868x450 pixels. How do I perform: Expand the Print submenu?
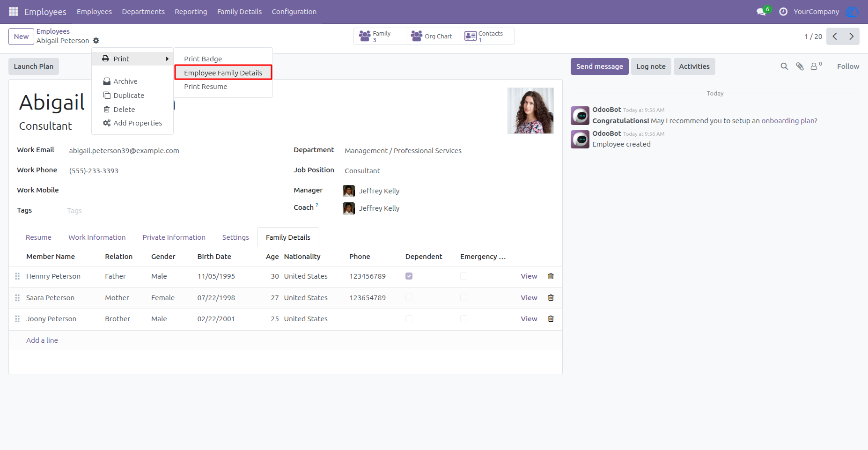(132, 59)
